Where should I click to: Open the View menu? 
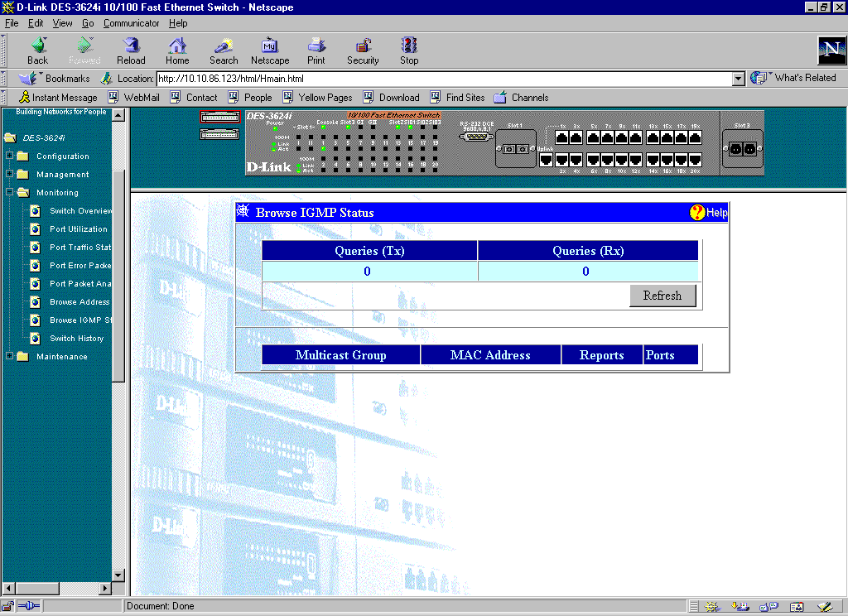click(62, 23)
